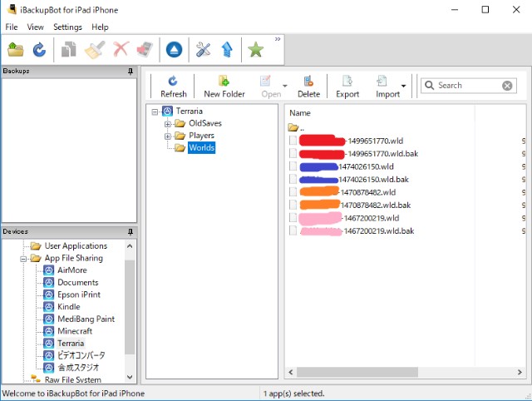
Task: Check the box for 1467200219.wld.bak
Action: point(293,231)
